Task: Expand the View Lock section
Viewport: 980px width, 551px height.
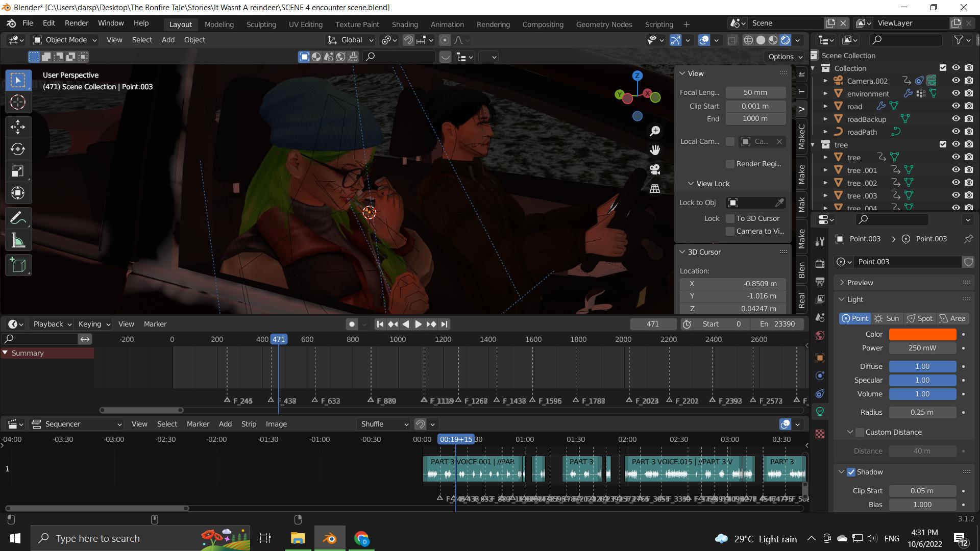Action: (x=690, y=183)
